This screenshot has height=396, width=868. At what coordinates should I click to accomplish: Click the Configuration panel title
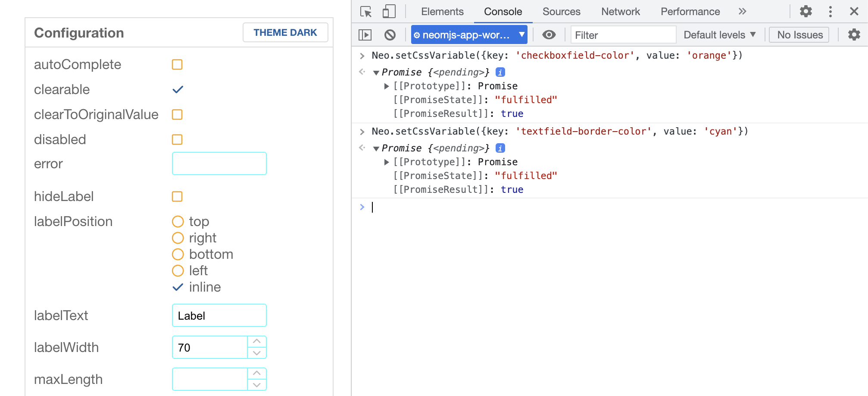coord(79,33)
